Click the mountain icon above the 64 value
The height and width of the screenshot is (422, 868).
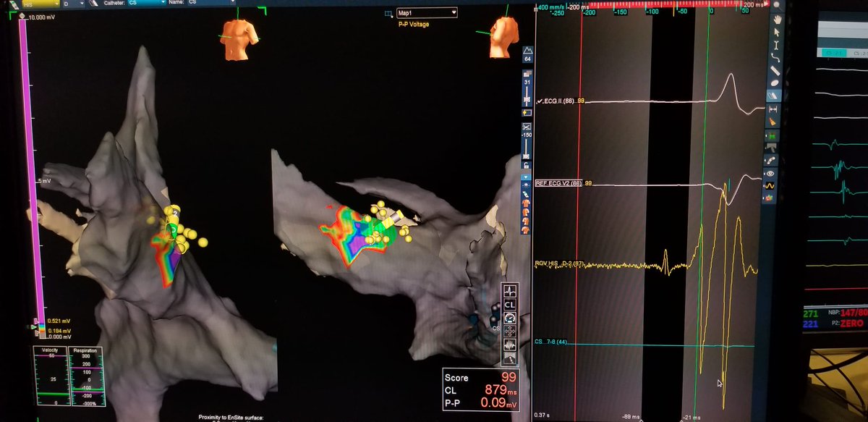[x=527, y=50]
